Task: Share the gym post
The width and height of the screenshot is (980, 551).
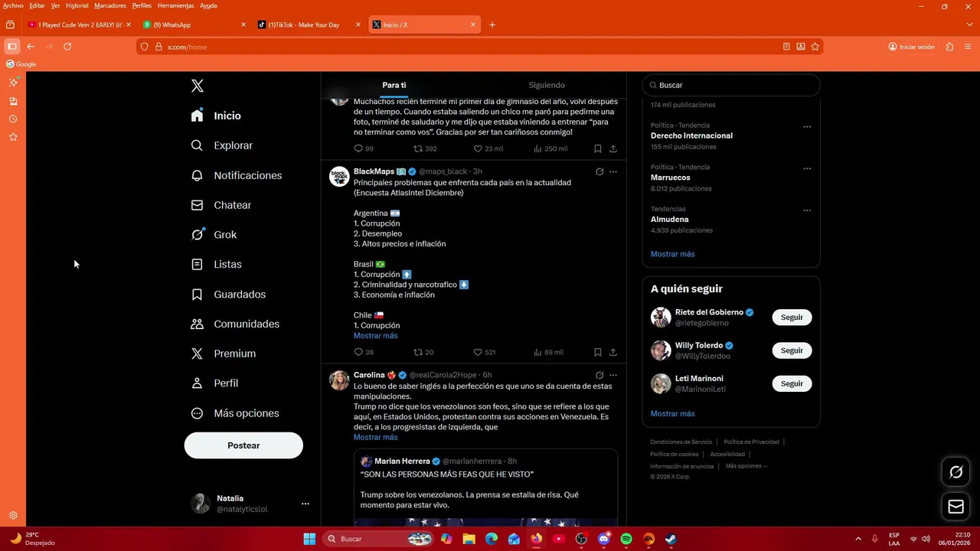Action: [x=613, y=148]
